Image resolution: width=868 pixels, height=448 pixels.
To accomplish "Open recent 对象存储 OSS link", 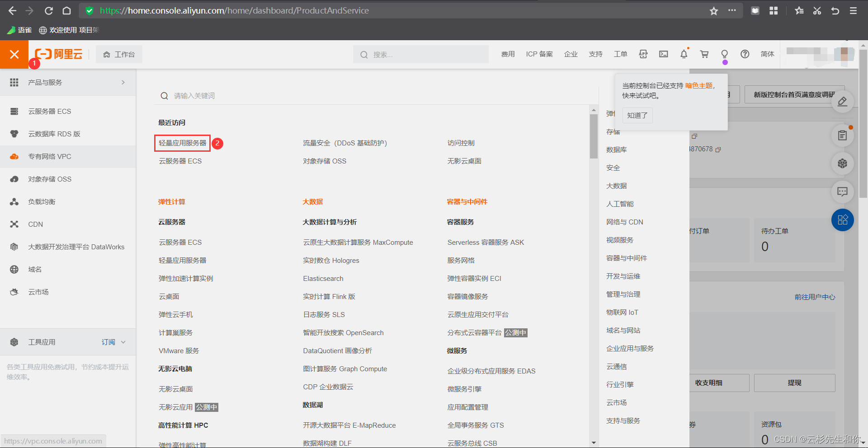I will coord(325,161).
